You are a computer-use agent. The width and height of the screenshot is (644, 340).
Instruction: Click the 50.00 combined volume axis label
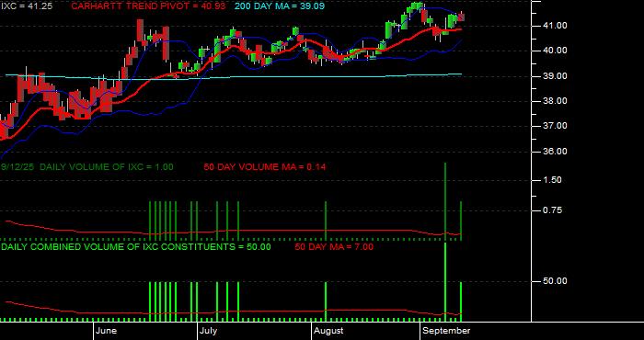[556, 281]
